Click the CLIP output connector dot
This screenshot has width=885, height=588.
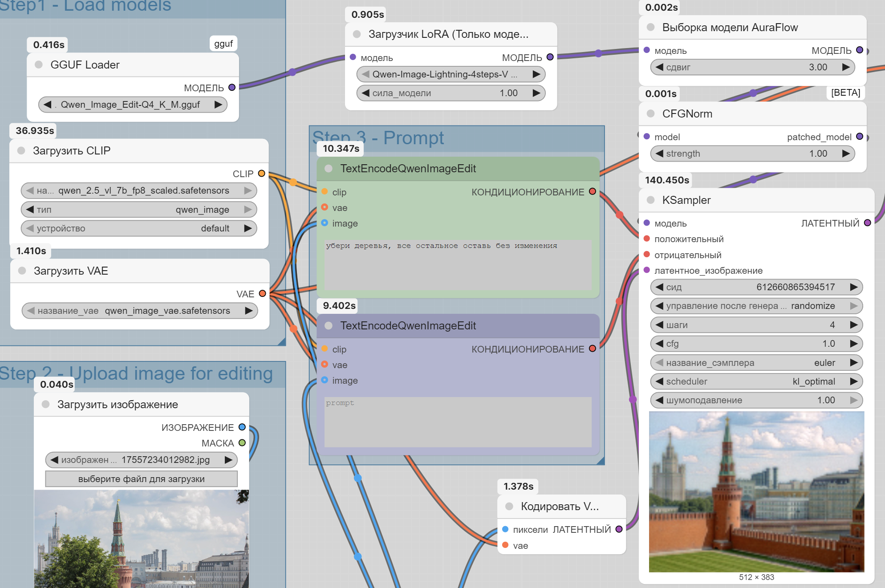pyautogui.click(x=262, y=174)
